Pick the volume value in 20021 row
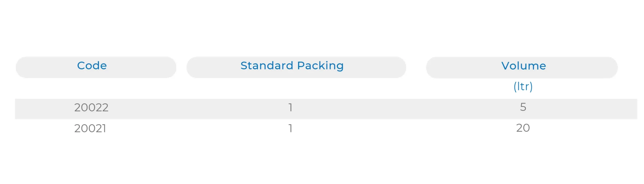This screenshot has height=184, width=644. [523, 128]
